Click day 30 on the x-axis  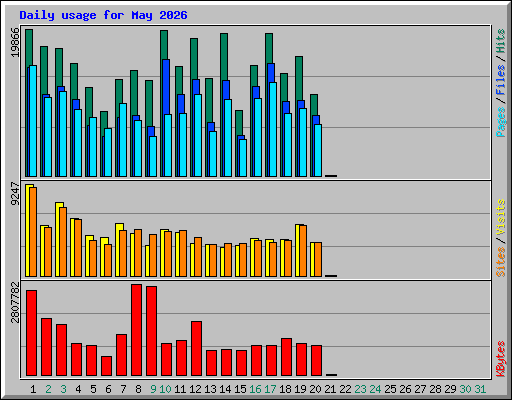(x=465, y=389)
